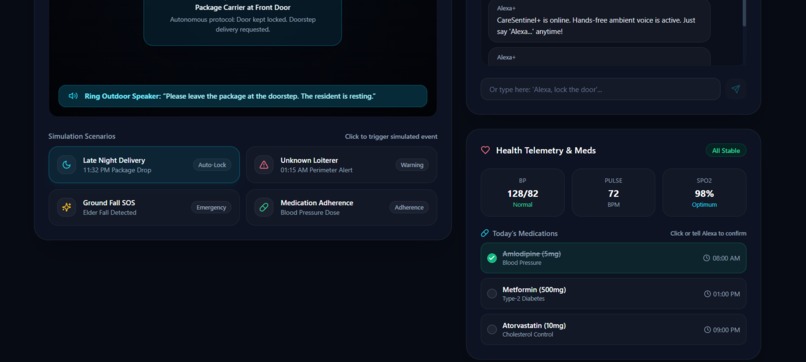Click the 'Cholesterol Control' description
The width and height of the screenshot is (806, 362).
tap(528, 334)
